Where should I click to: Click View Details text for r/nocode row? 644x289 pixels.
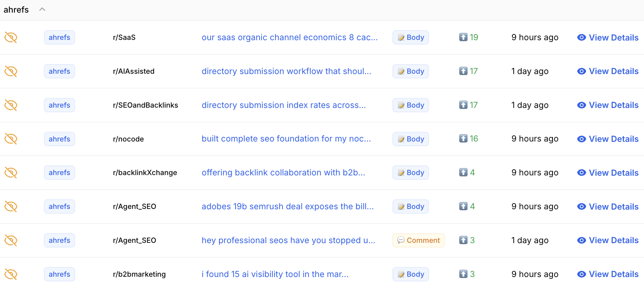[613, 139]
